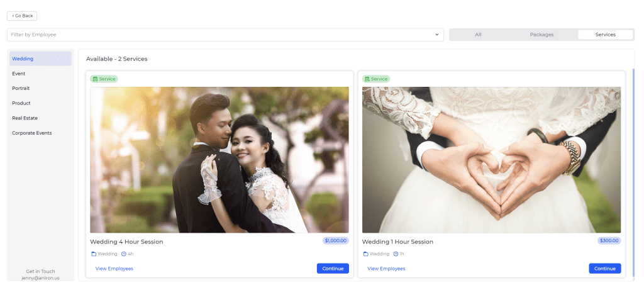
Task: Expand the employee filter chevron arrow
Action: (436, 35)
